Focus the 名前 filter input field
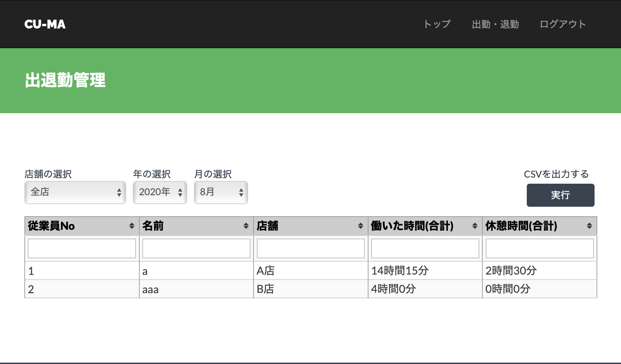 (x=196, y=248)
